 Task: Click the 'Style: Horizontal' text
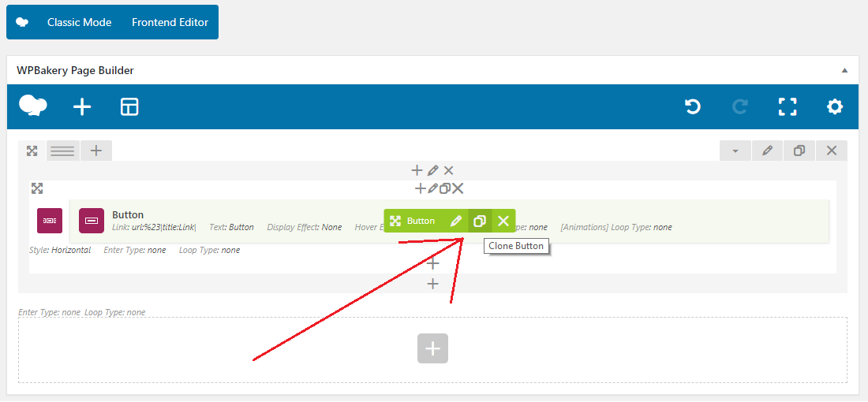tap(60, 250)
